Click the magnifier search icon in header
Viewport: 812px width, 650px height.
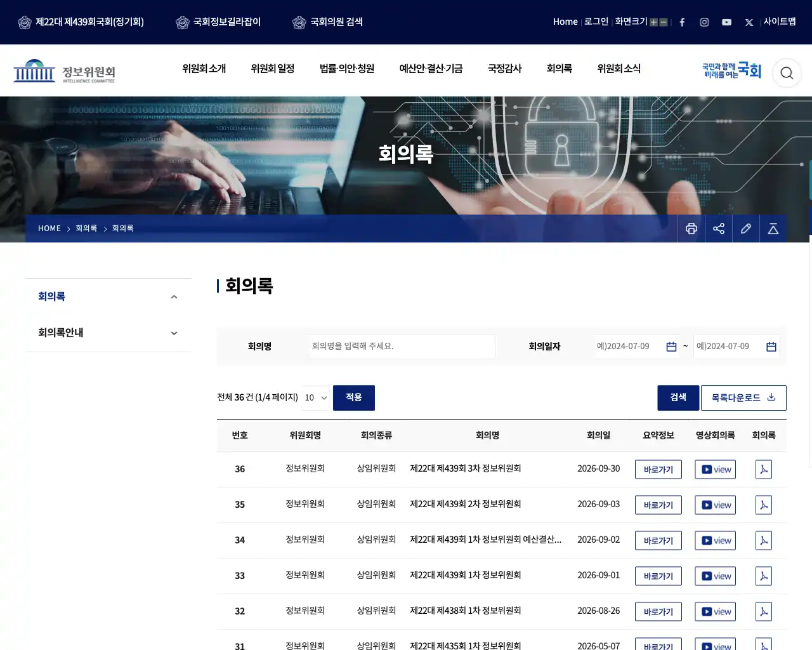787,73
